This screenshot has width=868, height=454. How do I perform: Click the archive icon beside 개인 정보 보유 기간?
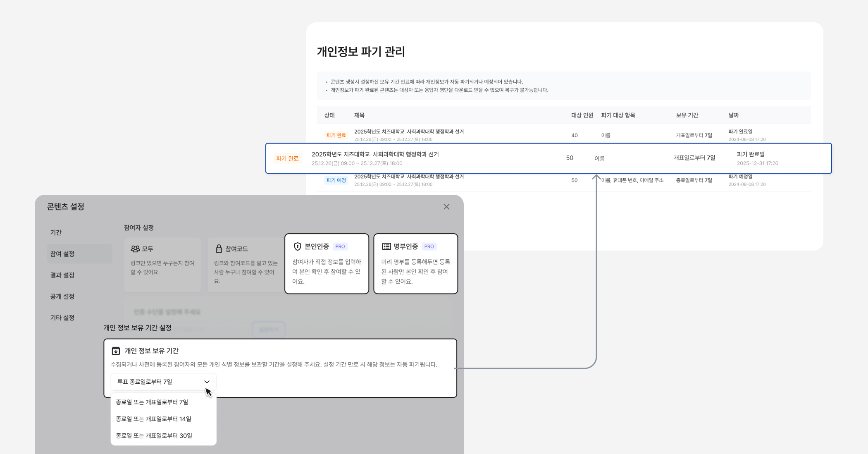[116, 351]
